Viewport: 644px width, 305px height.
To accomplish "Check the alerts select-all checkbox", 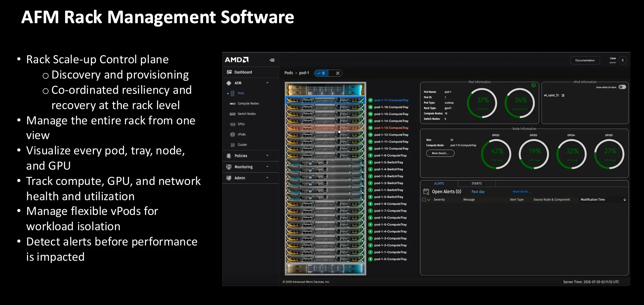I will 424,200.
